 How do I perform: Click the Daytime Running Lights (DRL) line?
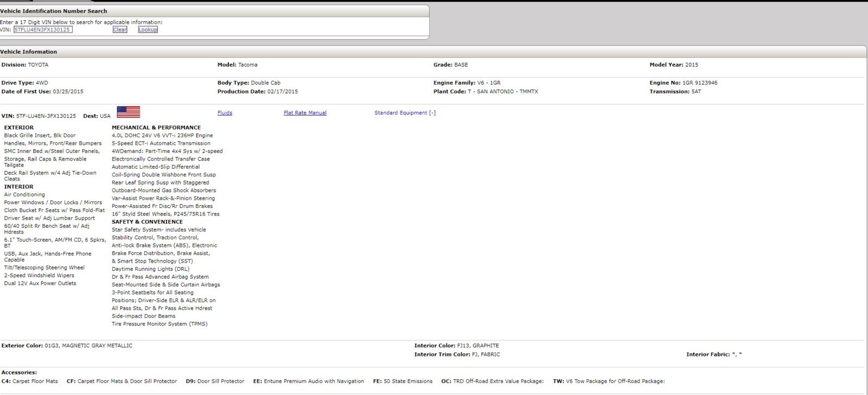(x=150, y=269)
